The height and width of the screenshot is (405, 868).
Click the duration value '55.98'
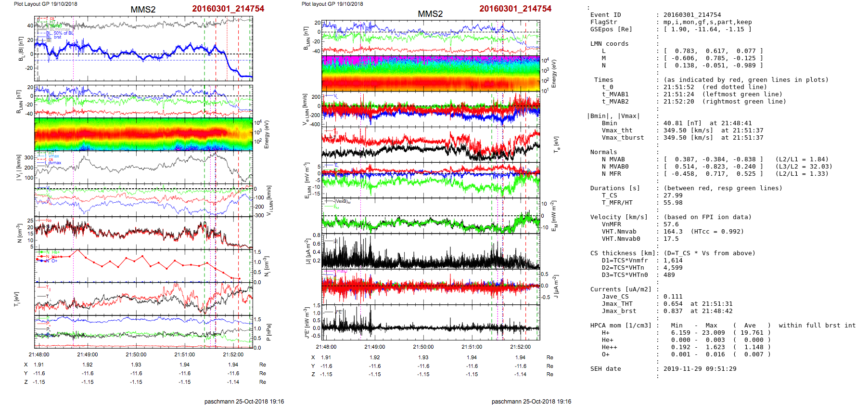(x=673, y=203)
